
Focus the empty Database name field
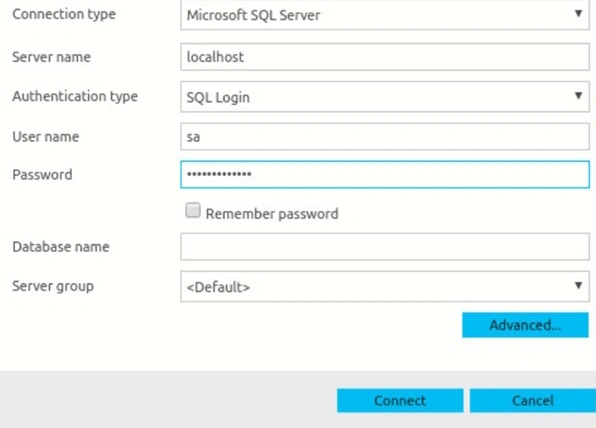385,247
